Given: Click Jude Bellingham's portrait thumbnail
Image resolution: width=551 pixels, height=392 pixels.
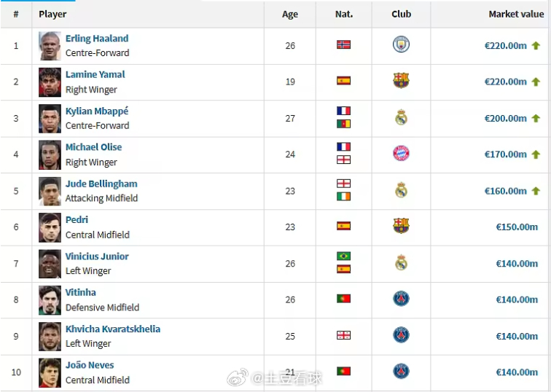Looking at the screenshot, I should point(50,191).
